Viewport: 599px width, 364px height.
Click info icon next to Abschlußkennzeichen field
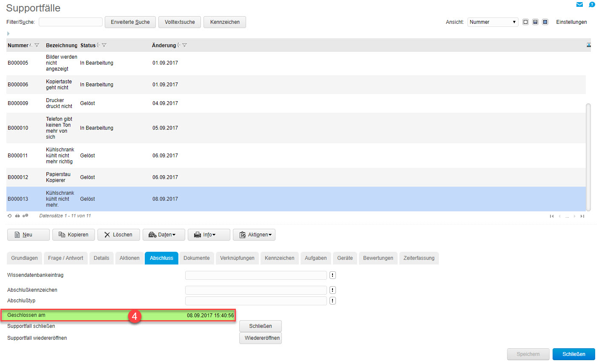point(332,290)
